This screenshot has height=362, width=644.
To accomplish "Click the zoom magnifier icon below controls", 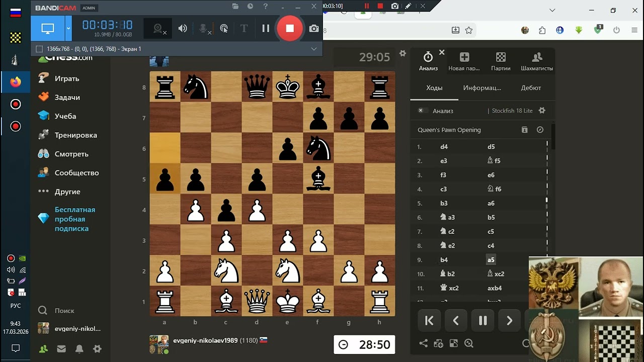I will 469,343.
